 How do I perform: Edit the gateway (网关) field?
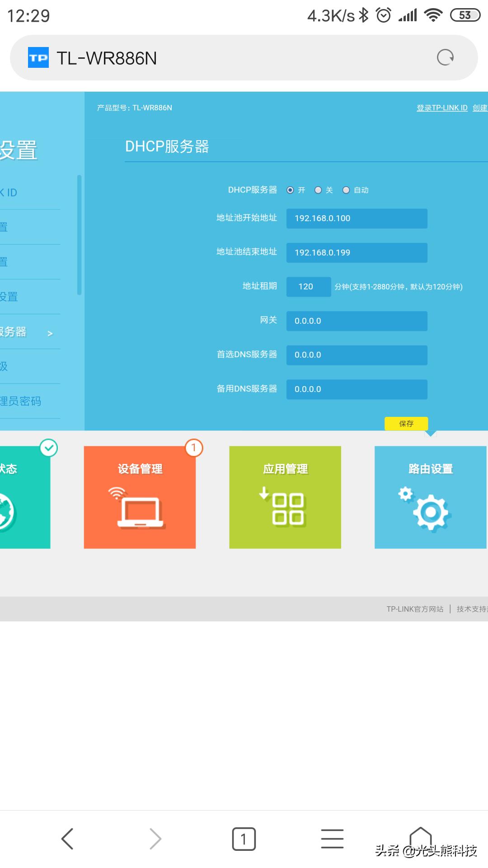[x=357, y=321]
